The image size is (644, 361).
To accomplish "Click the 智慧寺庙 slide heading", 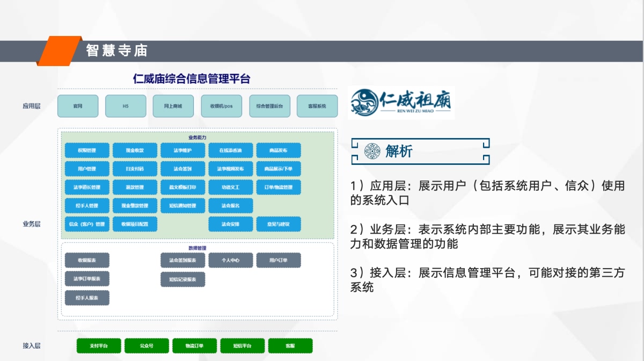I will (x=116, y=51).
